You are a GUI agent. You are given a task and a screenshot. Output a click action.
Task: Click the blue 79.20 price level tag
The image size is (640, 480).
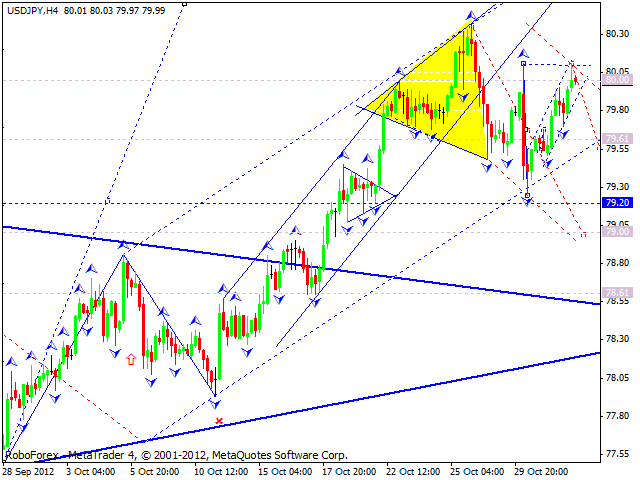click(617, 202)
